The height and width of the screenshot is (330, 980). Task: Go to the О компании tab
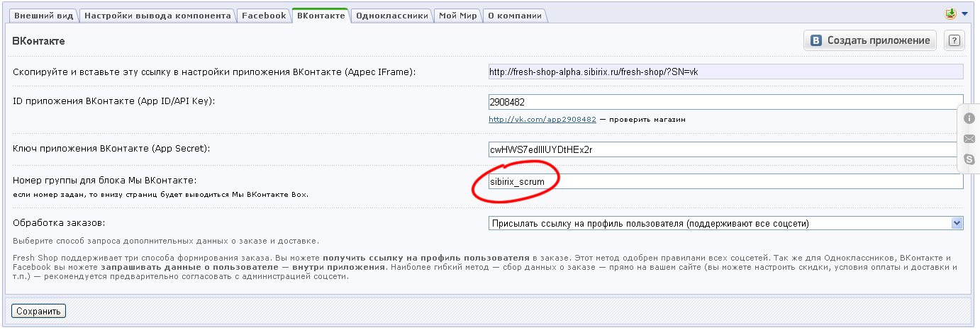point(515,15)
